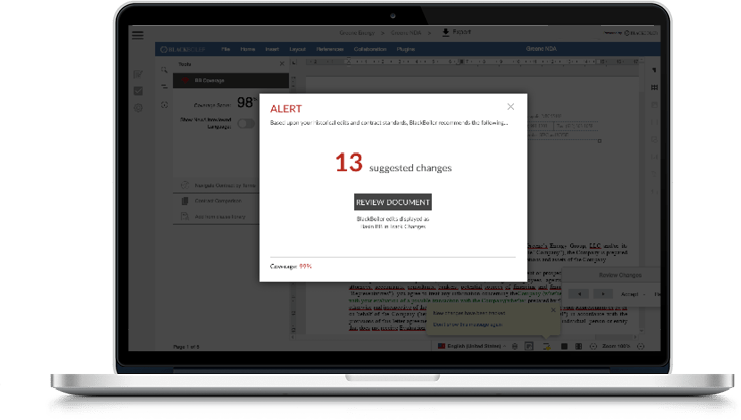
Task: Click the document language icon in status bar
Action: coord(529,346)
